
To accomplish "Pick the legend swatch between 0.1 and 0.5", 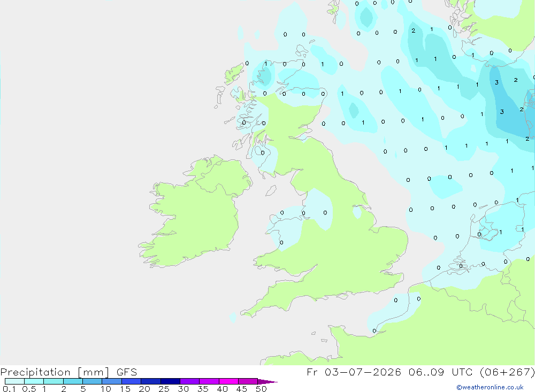I will tap(14, 381).
